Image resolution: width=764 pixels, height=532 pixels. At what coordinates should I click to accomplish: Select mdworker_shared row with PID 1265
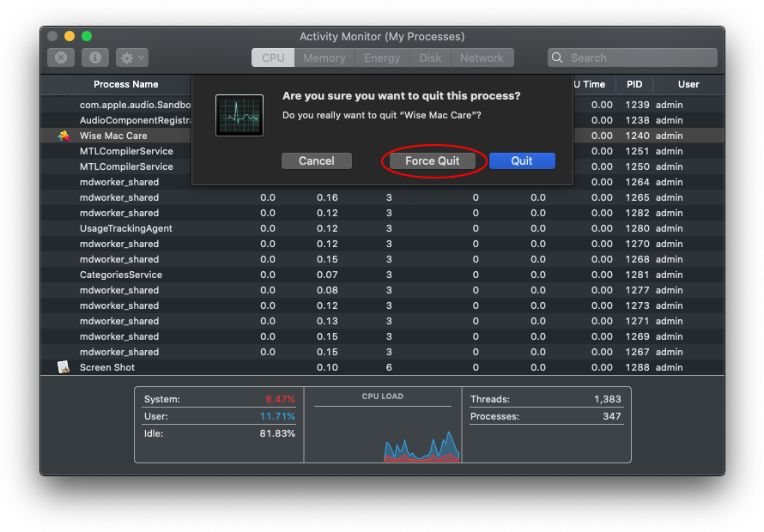tap(383, 198)
